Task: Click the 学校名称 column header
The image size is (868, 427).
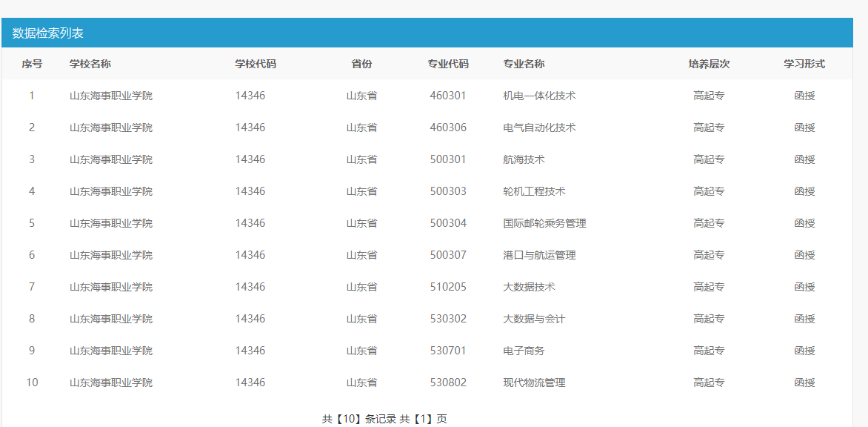Action: [90, 64]
